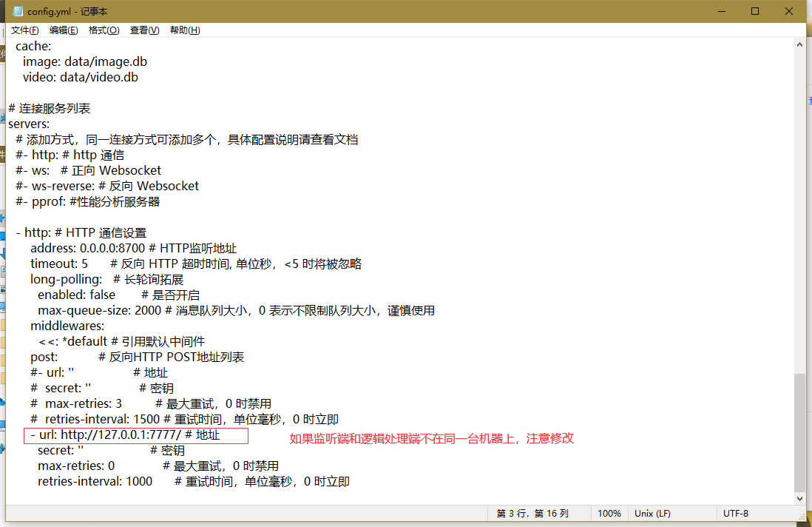Close the config.yml Notepad window
812x527 pixels.
click(x=789, y=11)
